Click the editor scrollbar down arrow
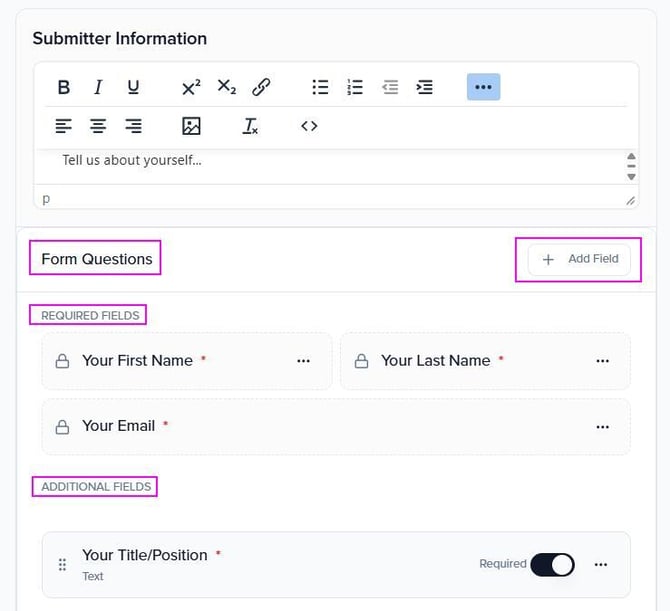The width and height of the screenshot is (670, 611). point(631,176)
